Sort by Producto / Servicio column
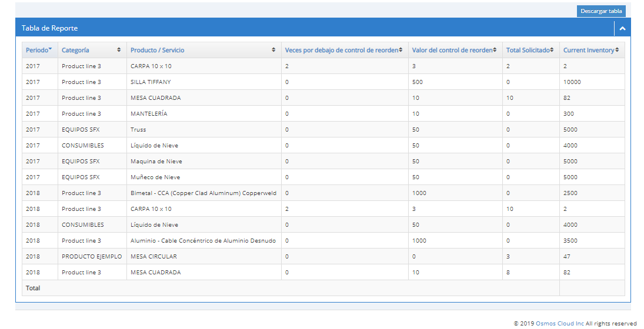644x329 pixels. (x=203, y=50)
